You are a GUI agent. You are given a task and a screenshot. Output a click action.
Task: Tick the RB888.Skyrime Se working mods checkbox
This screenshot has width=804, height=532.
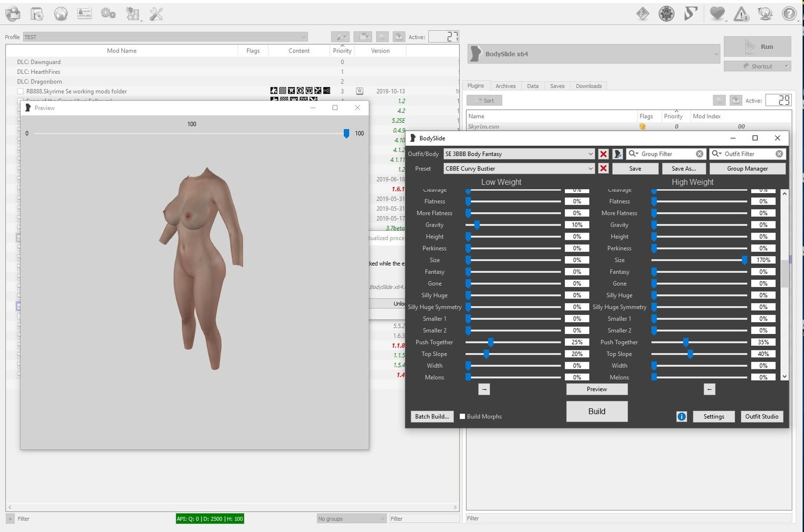[20, 92]
